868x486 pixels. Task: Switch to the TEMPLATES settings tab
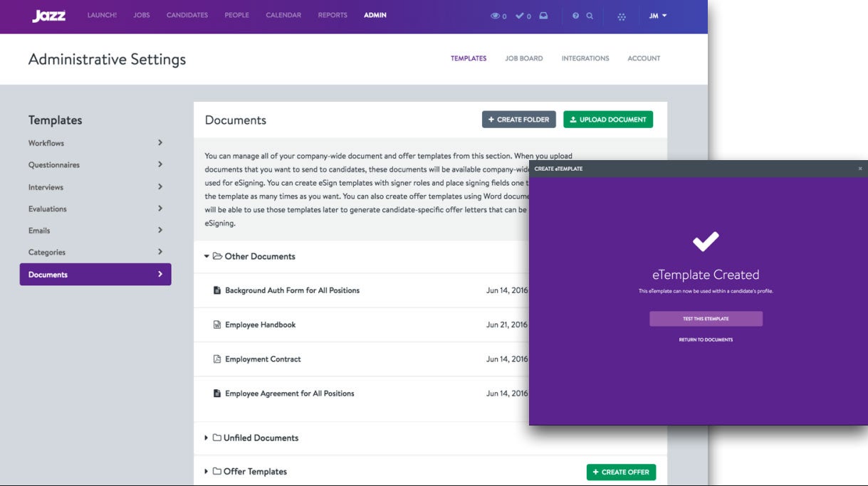(x=469, y=58)
